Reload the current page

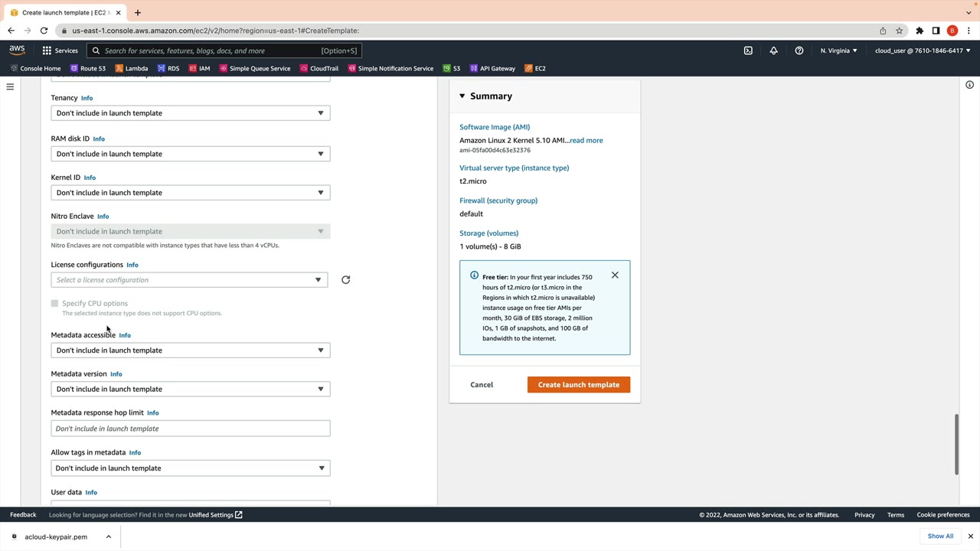click(x=44, y=31)
